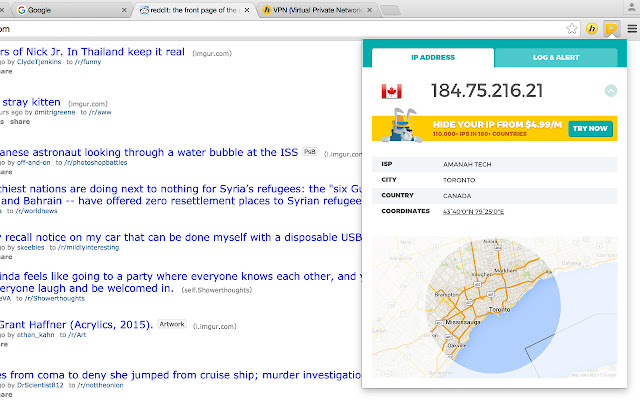This screenshot has width=640, height=400.
Task: Open Nick Jr. In Thailand post
Action: [92, 52]
